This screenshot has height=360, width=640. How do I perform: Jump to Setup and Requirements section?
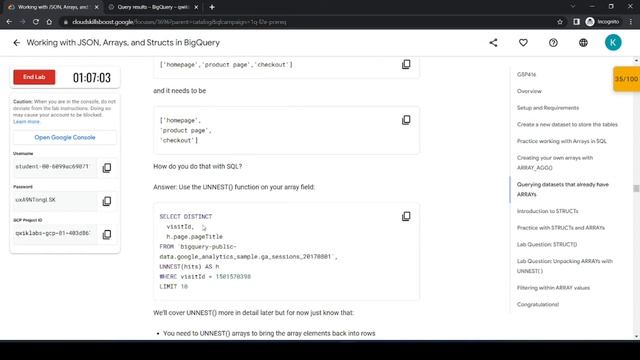tap(548, 108)
